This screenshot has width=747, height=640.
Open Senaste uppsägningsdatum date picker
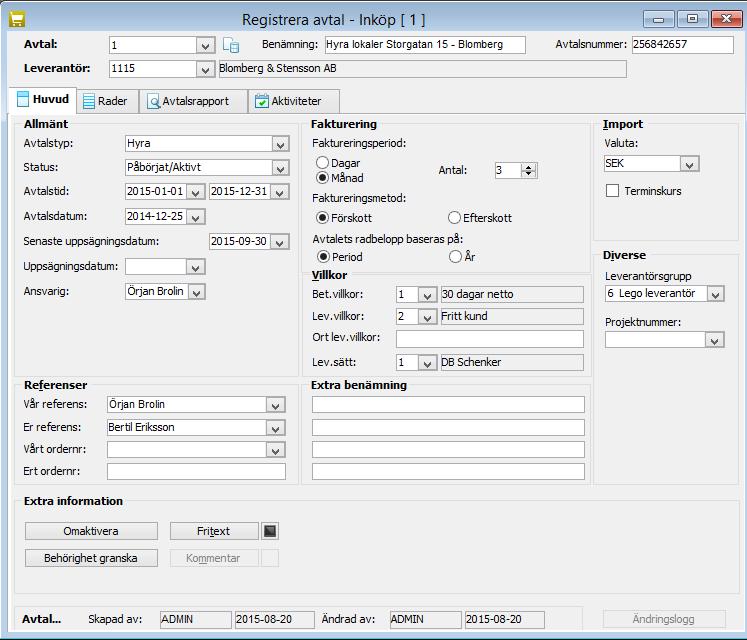click(x=280, y=242)
